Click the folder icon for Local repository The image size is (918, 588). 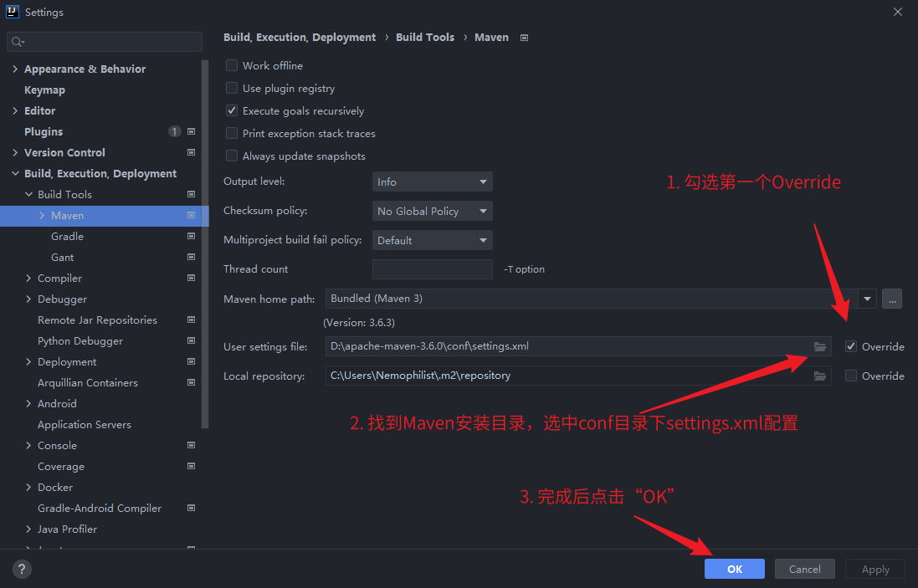[x=820, y=376]
